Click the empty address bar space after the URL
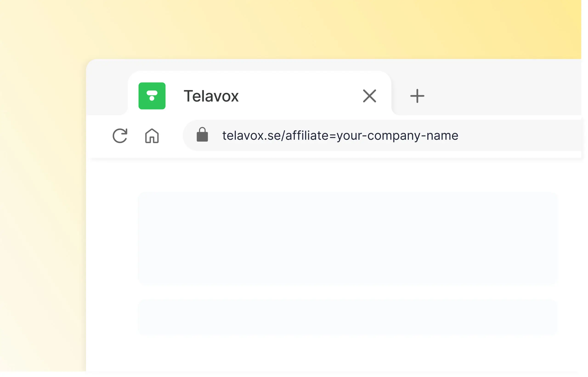The width and height of the screenshot is (588, 377). click(519, 136)
